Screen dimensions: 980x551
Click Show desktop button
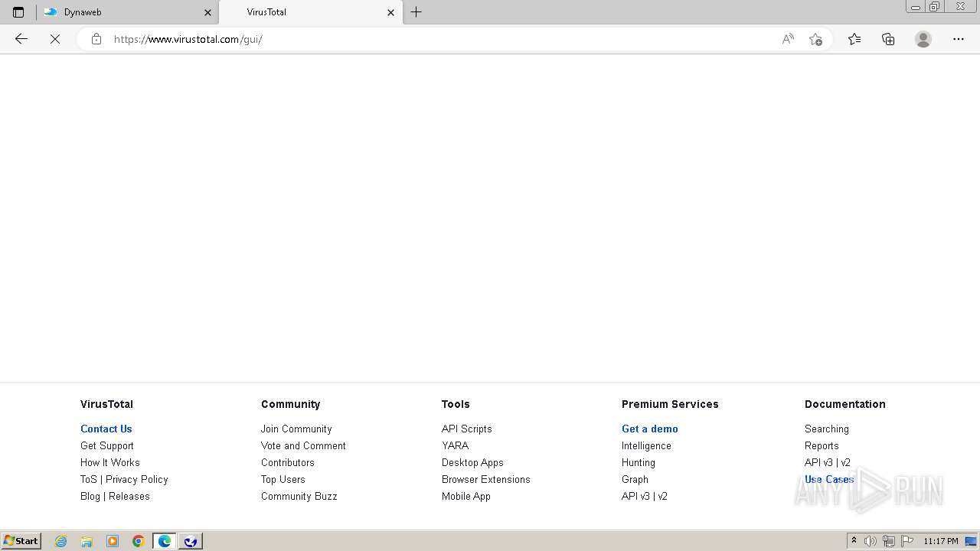click(972, 541)
